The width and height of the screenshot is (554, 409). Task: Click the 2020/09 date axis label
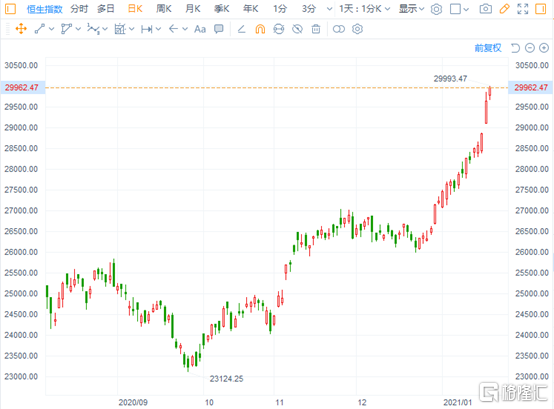133,402
